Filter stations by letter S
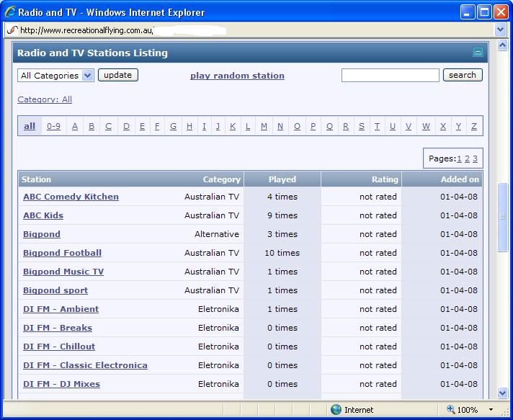Image resolution: width=513 pixels, height=420 pixels. tap(362, 126)
